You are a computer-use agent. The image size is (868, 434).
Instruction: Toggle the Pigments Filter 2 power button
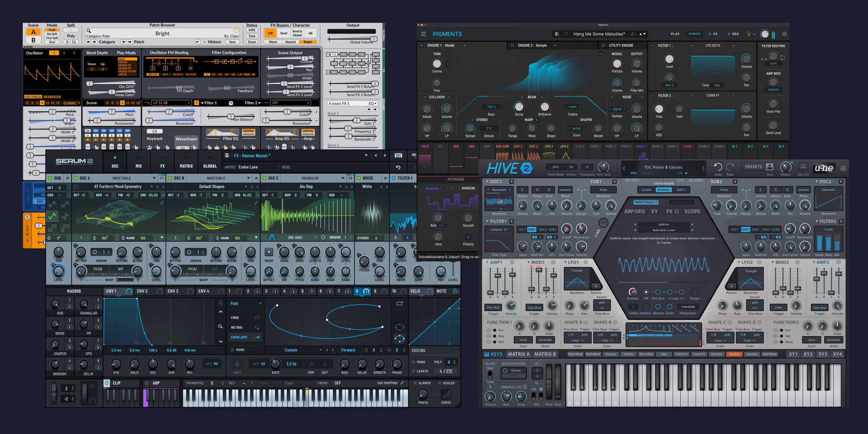click(652, 96)
